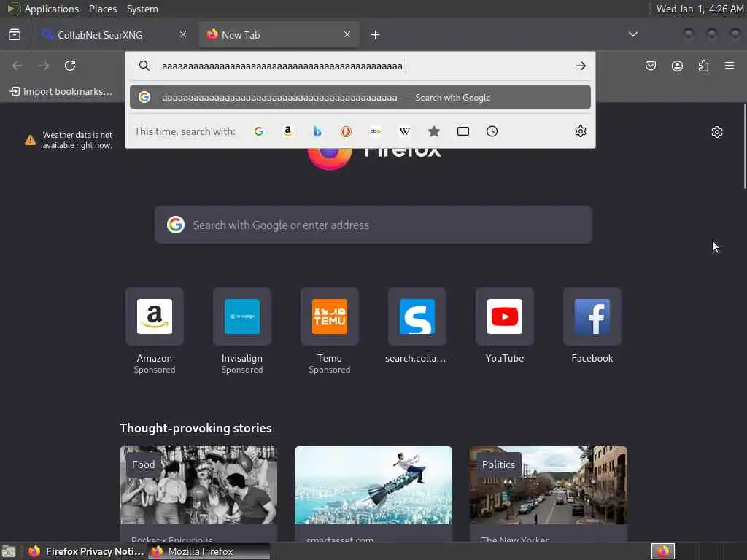Search this time with Amazon icon
Viewport: 747px width, 560px height.
[x=287, y=131]
